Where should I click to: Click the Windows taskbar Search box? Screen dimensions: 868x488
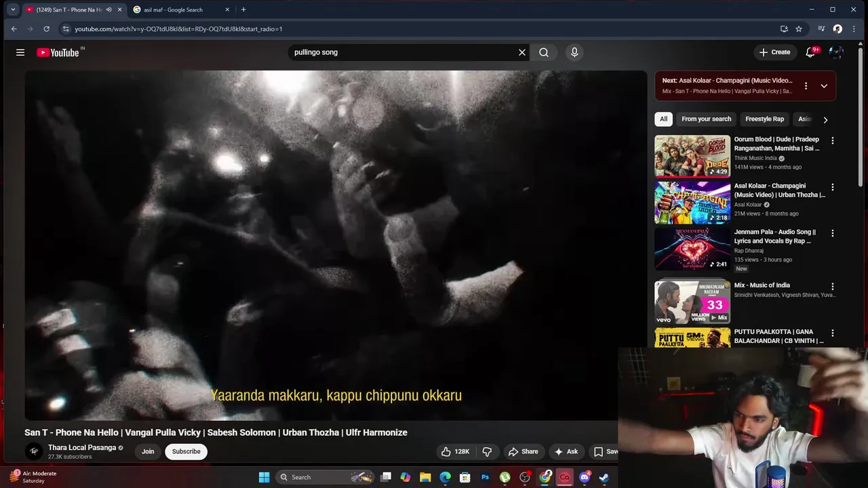(325, 477)
